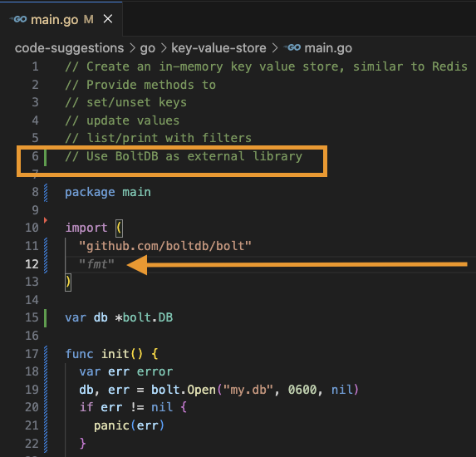The height and width of the screenshot is (457, 476).
Task: Close the main.go tab
Action: [108, 19]
